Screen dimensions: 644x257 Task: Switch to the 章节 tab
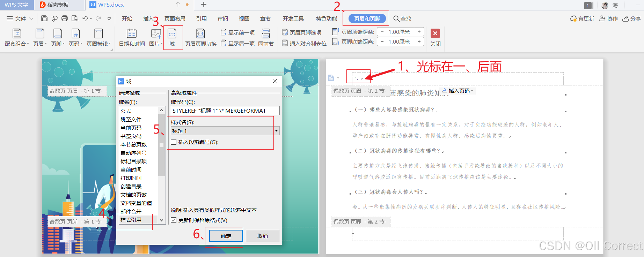pos(265,18)
